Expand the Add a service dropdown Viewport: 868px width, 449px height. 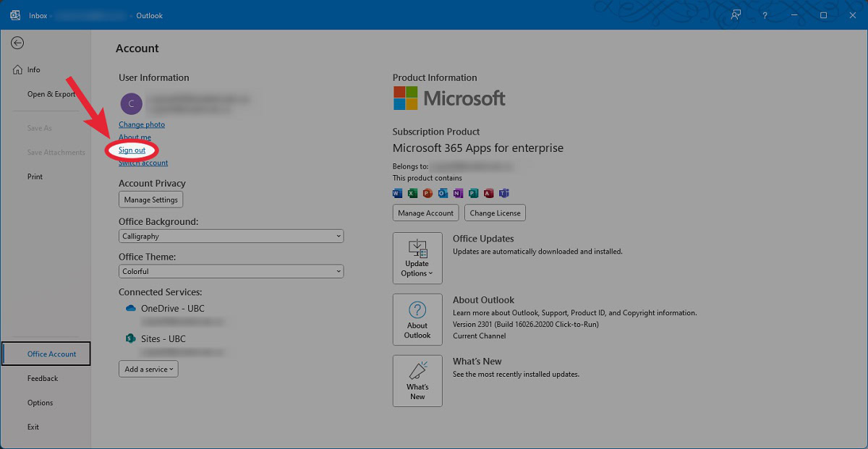point(148,369)
